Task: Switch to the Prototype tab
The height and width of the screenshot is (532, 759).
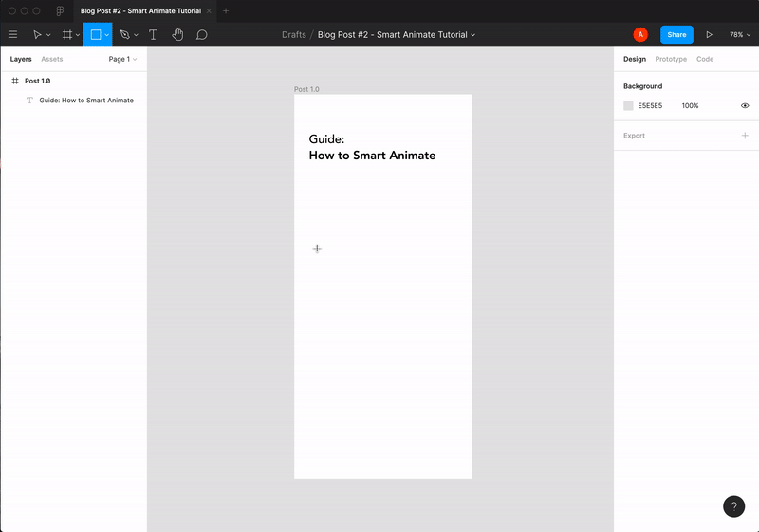Action: coord(671,59)
